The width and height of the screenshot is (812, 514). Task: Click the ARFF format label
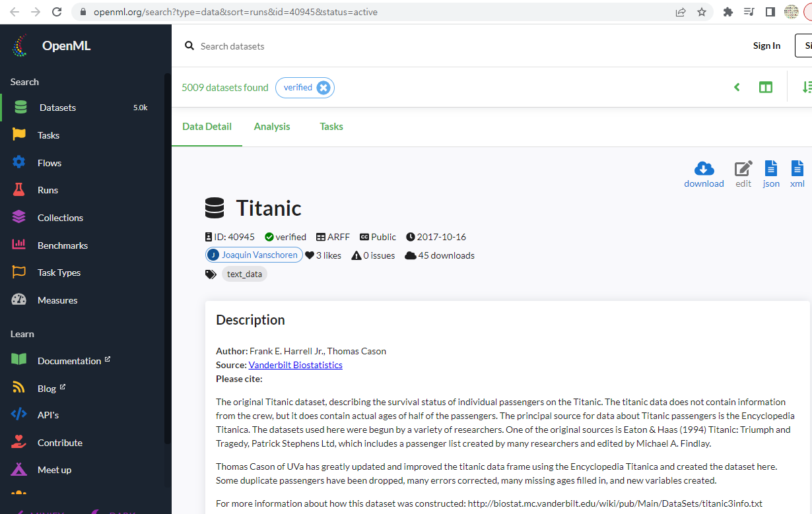(333, 237)
